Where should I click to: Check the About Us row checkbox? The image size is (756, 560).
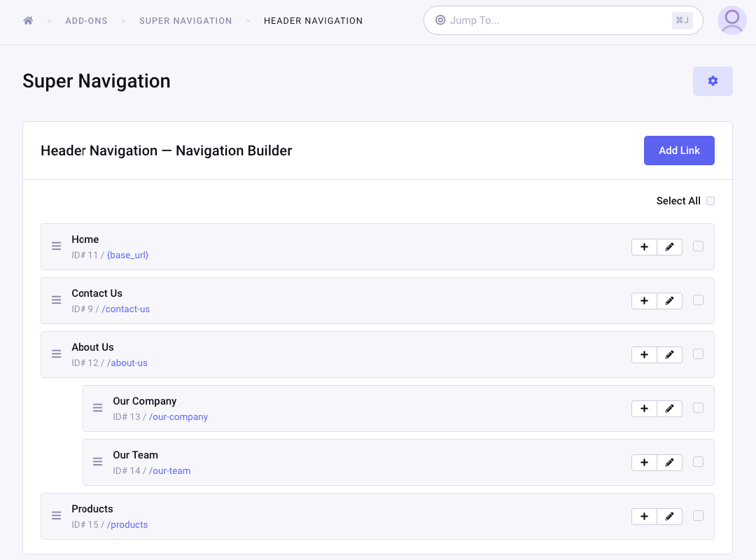[698, 354]
